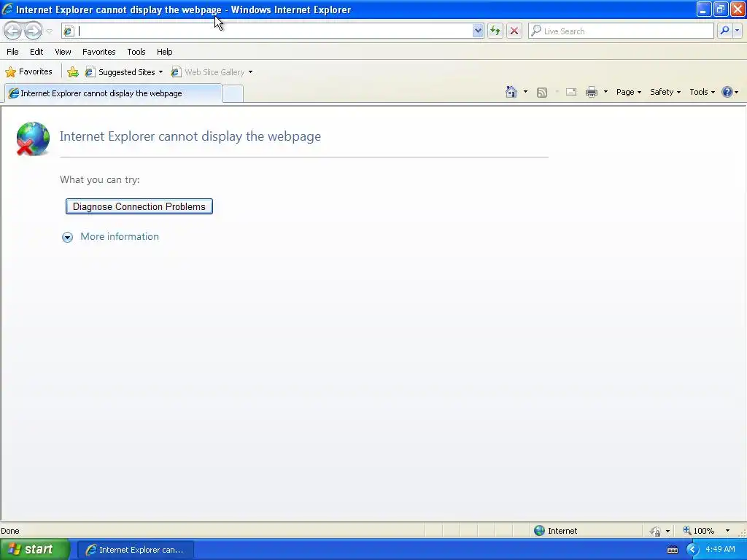The width and height of the screenshot is (747, 560).
Task: Click the Read Mail icon
Action: coord(570,92)
